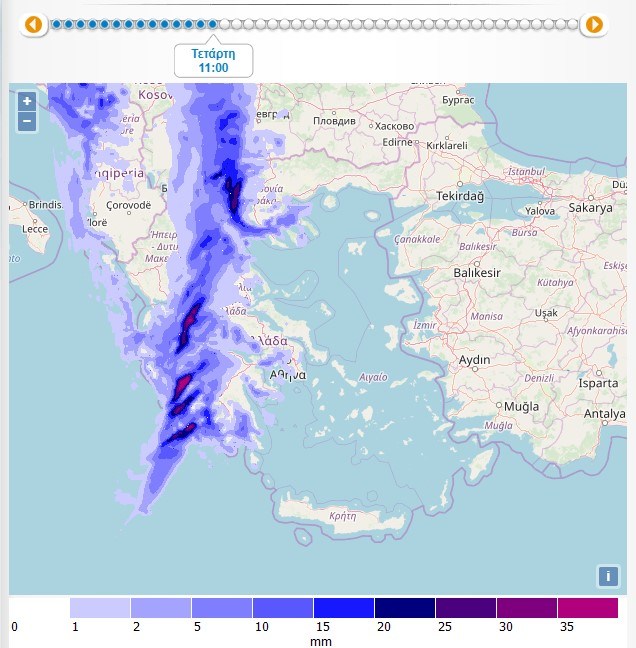Click the previous time step arrow

click(x=33, y=24)
